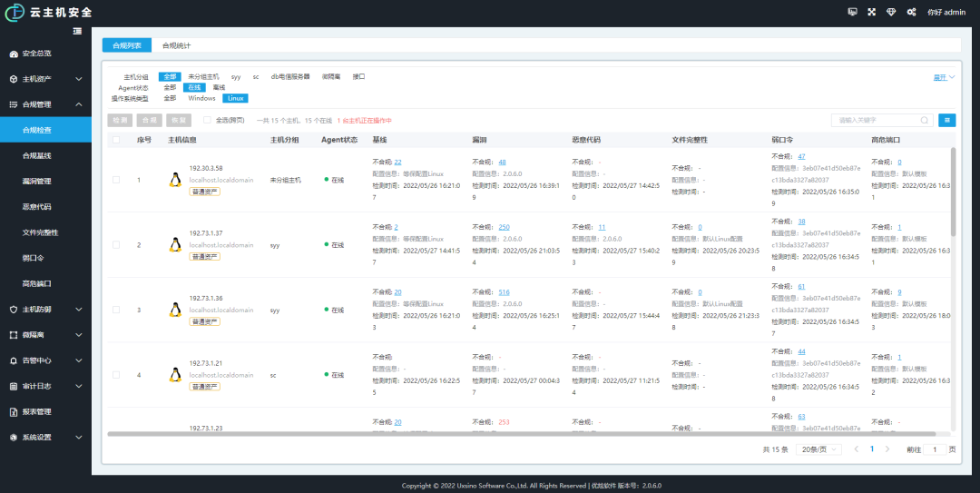Screen dimensions: 980x493
Task: Click the blue list-view icon button
Action: tap(946, 120)
